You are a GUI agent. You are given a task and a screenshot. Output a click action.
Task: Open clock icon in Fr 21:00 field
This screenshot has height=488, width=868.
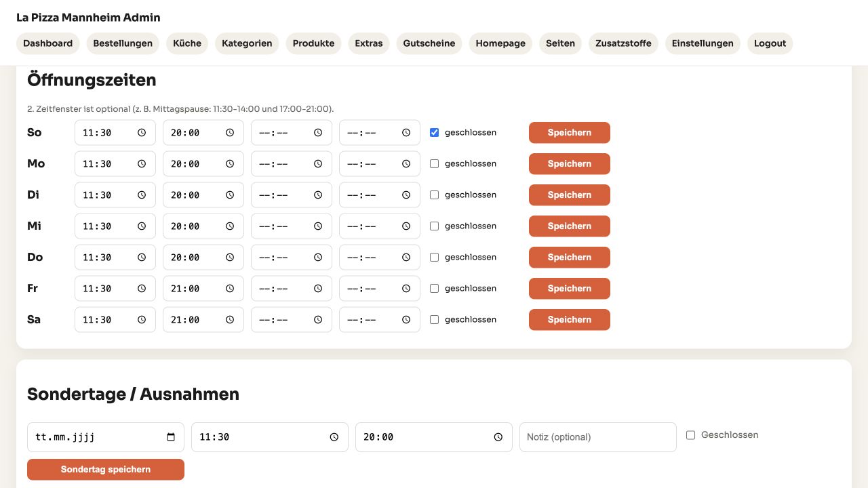click(230, 289)
